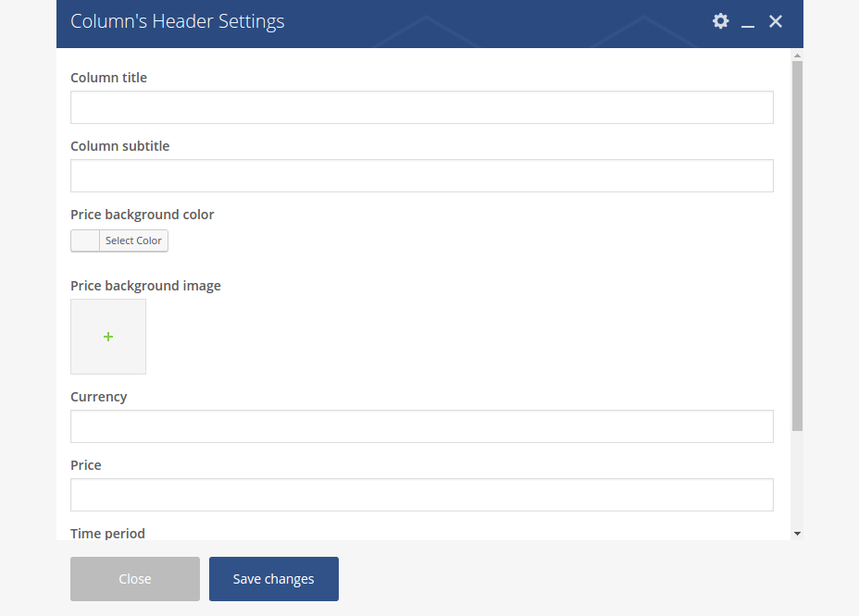Click the price background color swatch
This screenshot has width=859, height=616.
coord(85,240)
